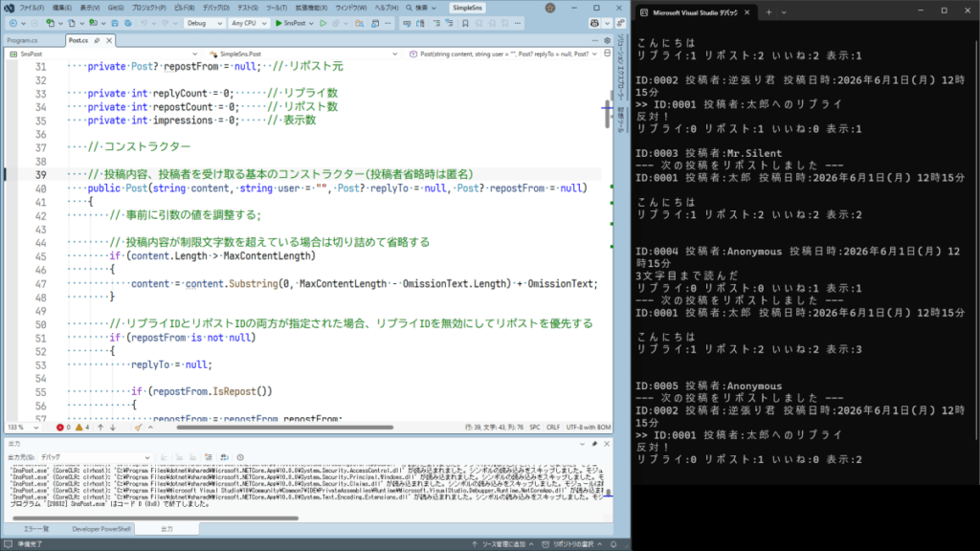Switch to the Program.cs tab

(x=23, y=40)
